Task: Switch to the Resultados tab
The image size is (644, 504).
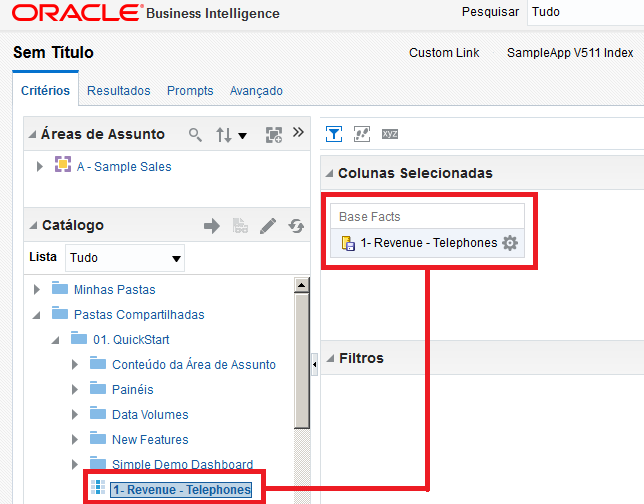Action: click(x=118, y=91)
